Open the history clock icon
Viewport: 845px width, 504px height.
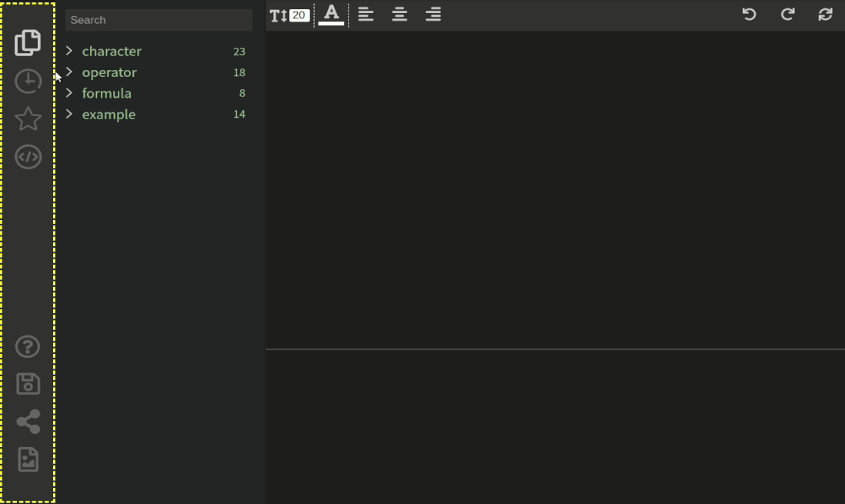28,81
